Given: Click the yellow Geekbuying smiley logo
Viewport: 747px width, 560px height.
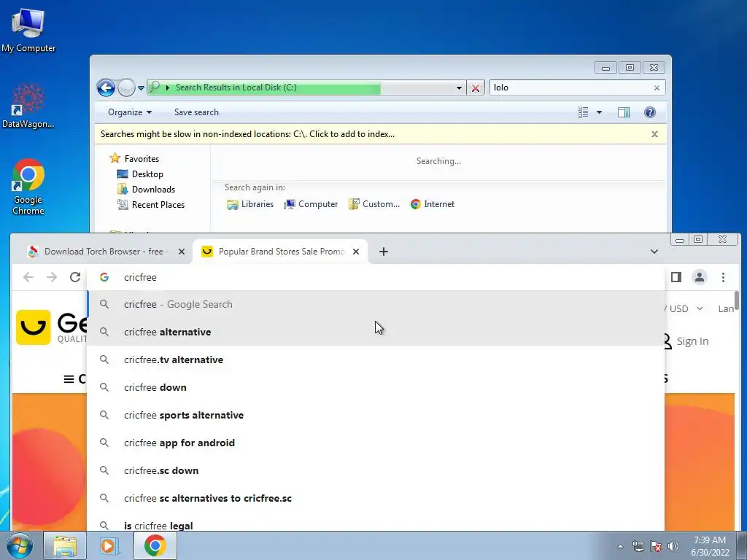Looking at the screenshot, I should [34, 327].
